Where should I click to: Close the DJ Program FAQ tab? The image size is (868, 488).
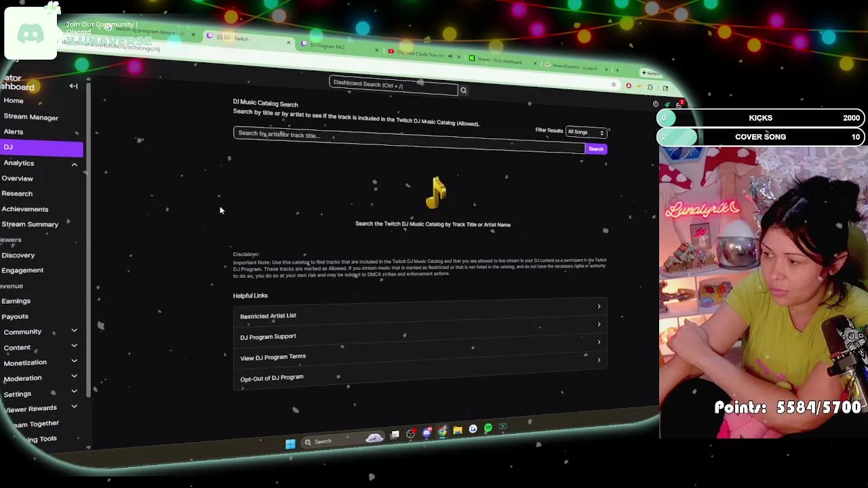377,49
